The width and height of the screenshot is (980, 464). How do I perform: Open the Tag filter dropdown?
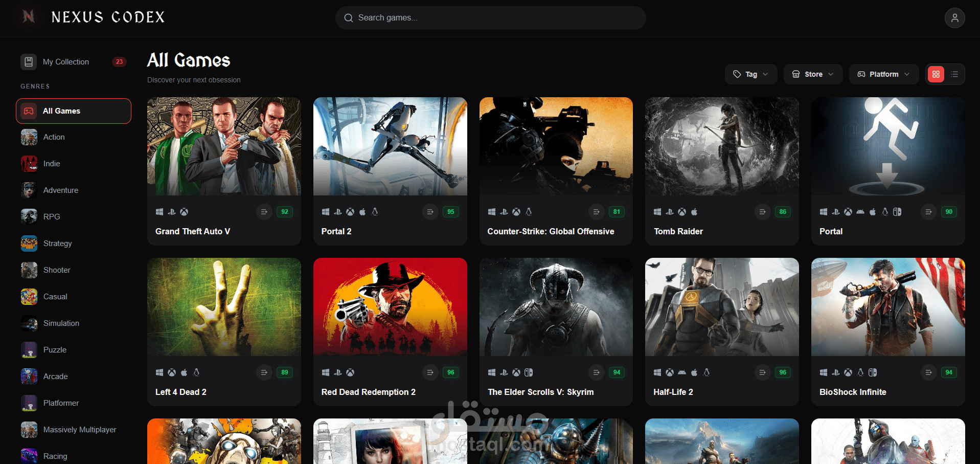tap(751, 74)
